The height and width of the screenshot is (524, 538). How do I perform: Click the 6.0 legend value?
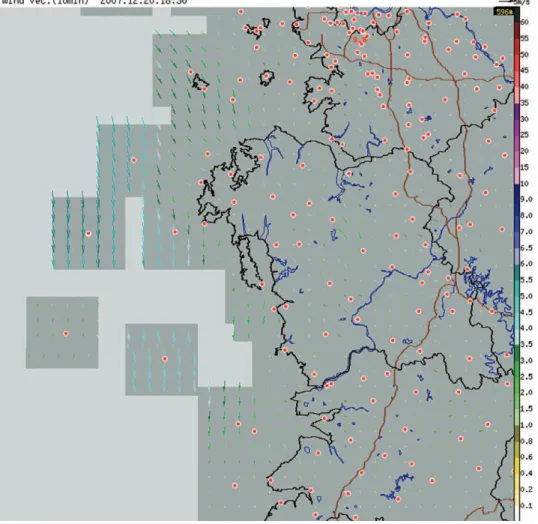526,264
